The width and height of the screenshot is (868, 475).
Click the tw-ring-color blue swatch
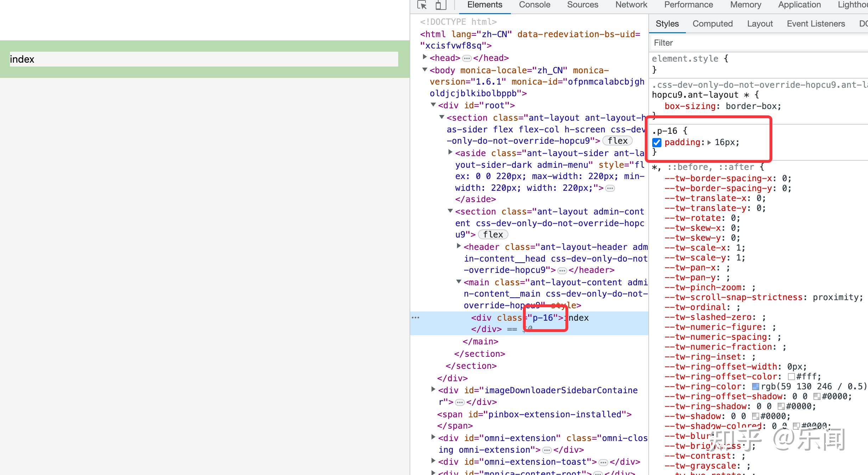[755, 387]
